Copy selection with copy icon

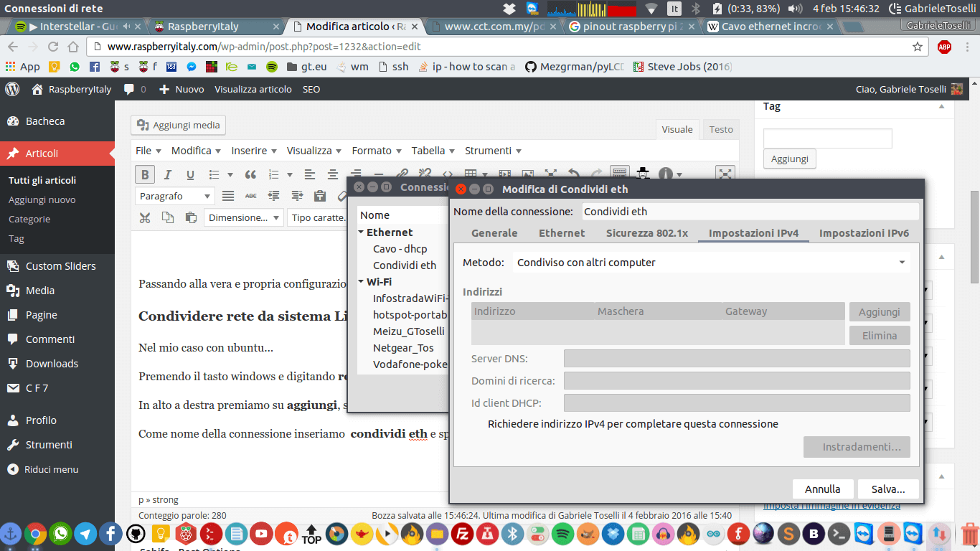click(x=168, y=217)
